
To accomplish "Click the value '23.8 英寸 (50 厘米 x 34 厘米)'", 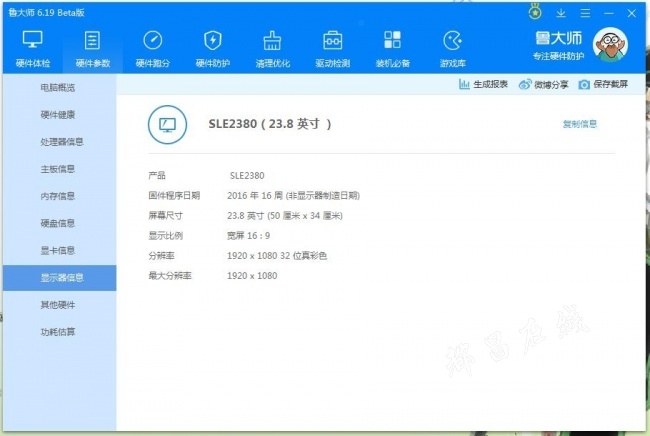I will 285,216.
